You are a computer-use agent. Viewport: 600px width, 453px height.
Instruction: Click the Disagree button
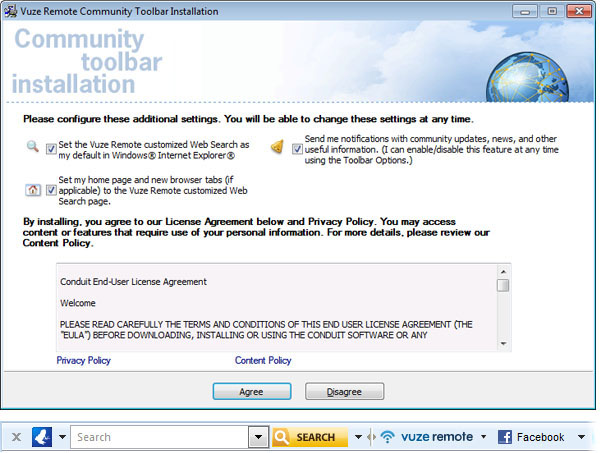click(344, 391)
